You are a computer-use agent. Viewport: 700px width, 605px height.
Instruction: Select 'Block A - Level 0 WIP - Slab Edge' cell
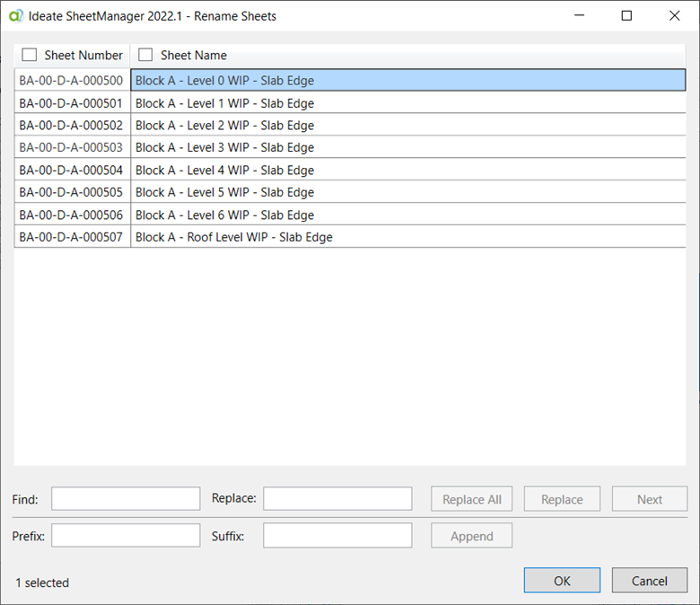coord(408,81)
